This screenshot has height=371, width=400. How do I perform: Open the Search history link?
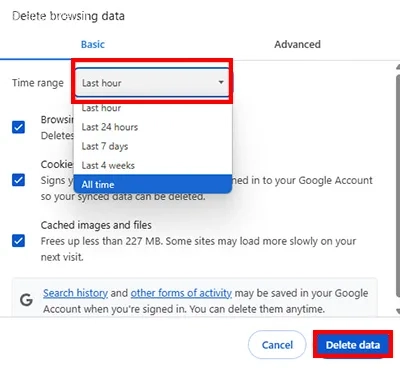[75, 293]
